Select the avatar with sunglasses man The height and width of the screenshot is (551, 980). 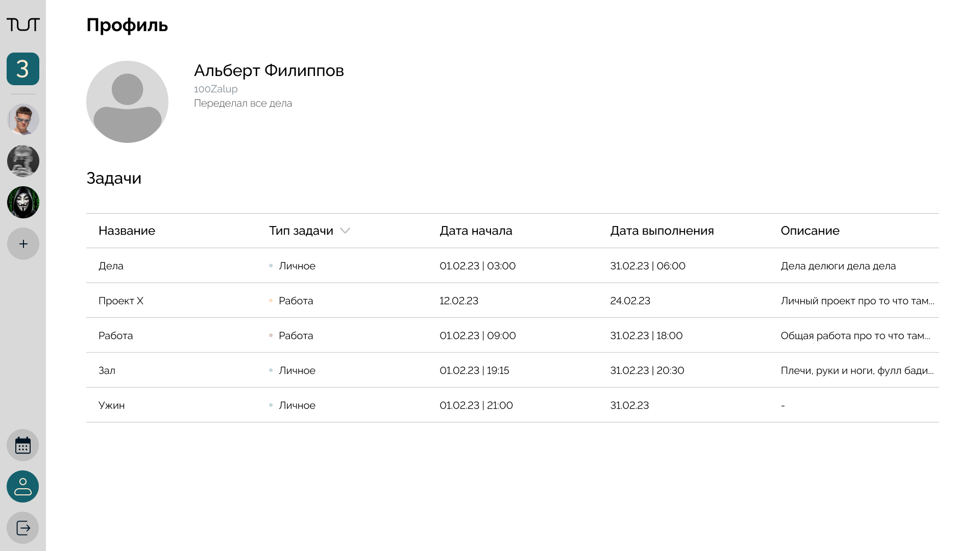coord(23,120)
